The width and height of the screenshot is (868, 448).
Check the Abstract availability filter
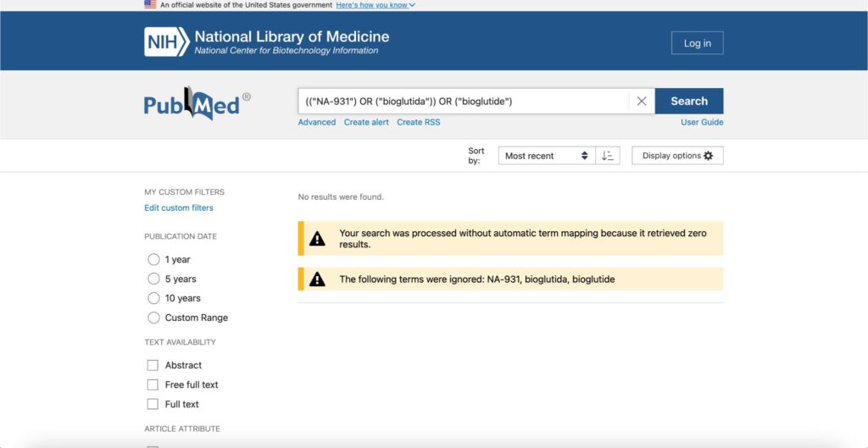click(153, 366)
